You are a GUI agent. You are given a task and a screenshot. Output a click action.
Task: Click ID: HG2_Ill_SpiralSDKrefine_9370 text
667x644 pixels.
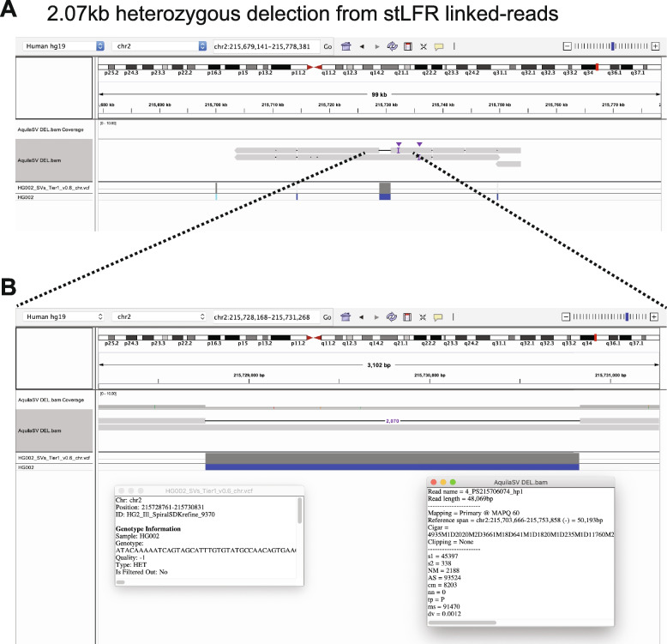(165, 515)
